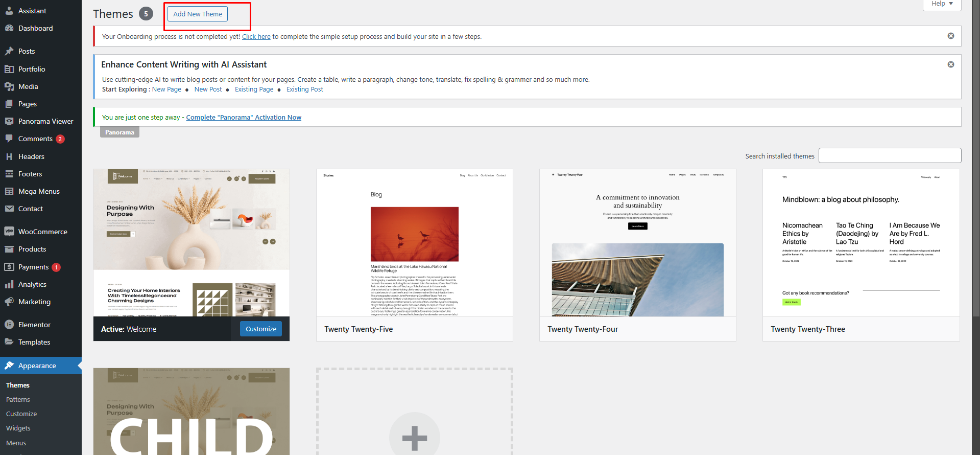980x455 pixels.
Task: Click the Headers H icon
Action: 9,156
